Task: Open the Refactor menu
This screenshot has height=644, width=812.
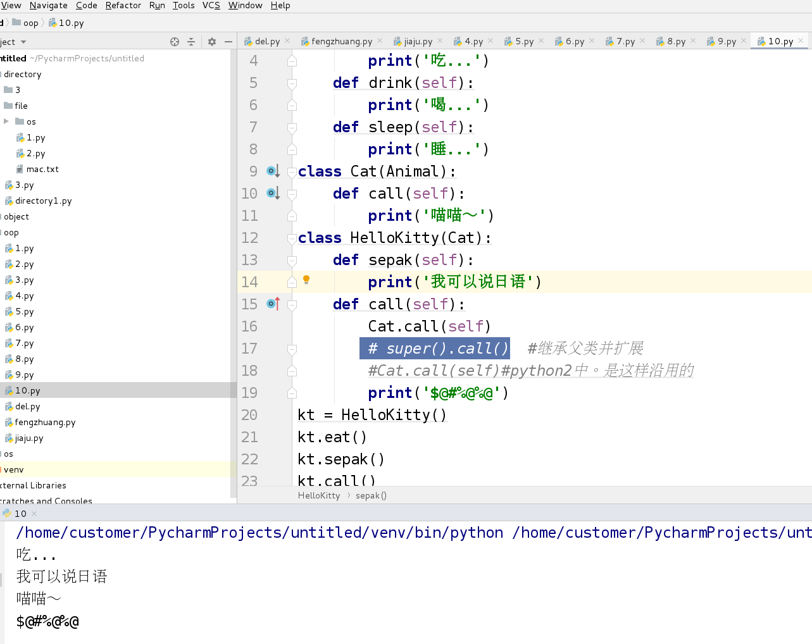Action: [123, 5]
